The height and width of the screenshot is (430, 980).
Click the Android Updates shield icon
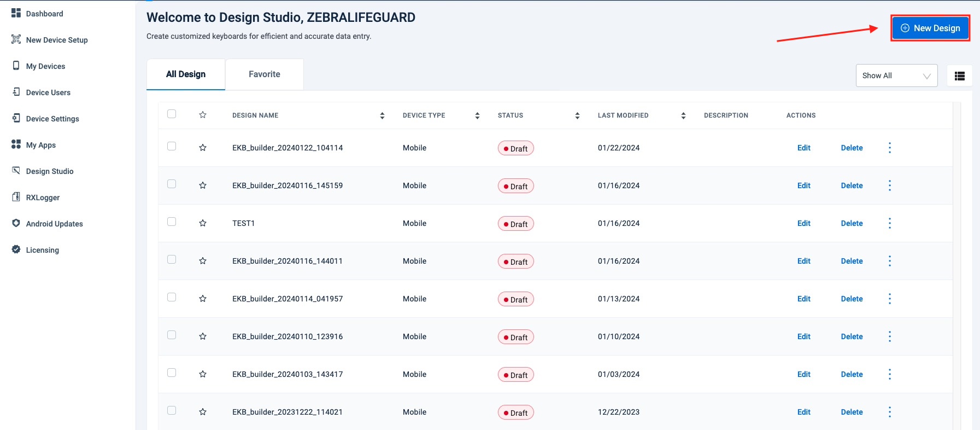coord(16,223)
